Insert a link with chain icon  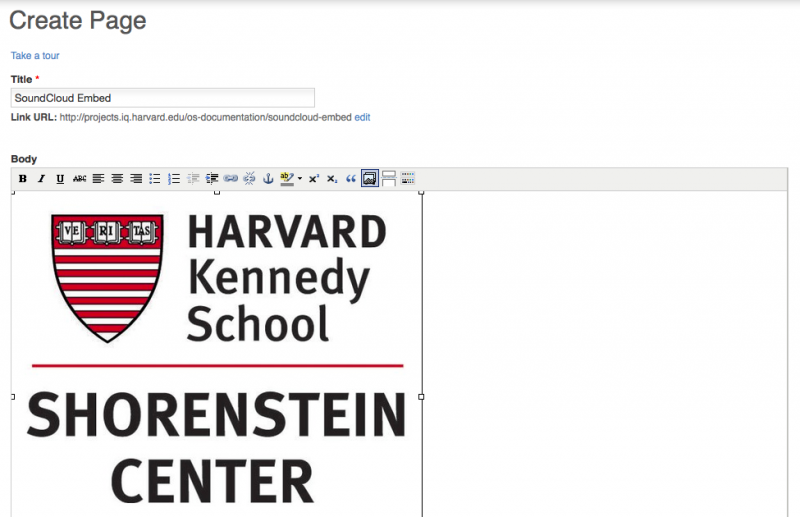pyautogui.click(x=231, y=179)
